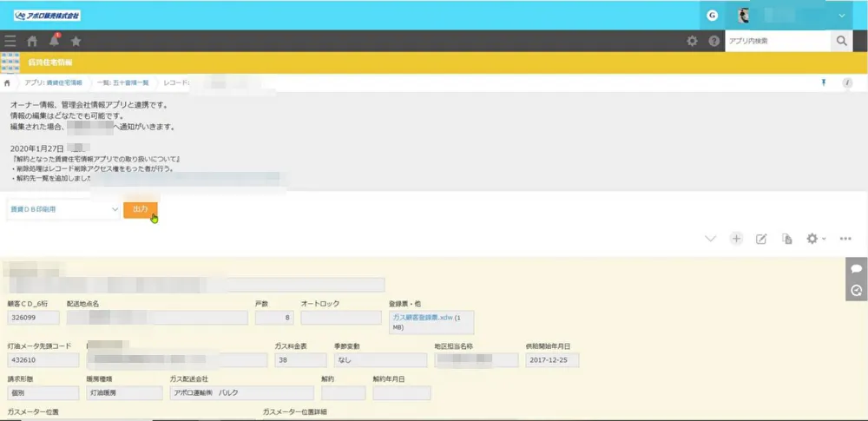
Task: Expand the user account menu chevron
Action: click(841, 15)
